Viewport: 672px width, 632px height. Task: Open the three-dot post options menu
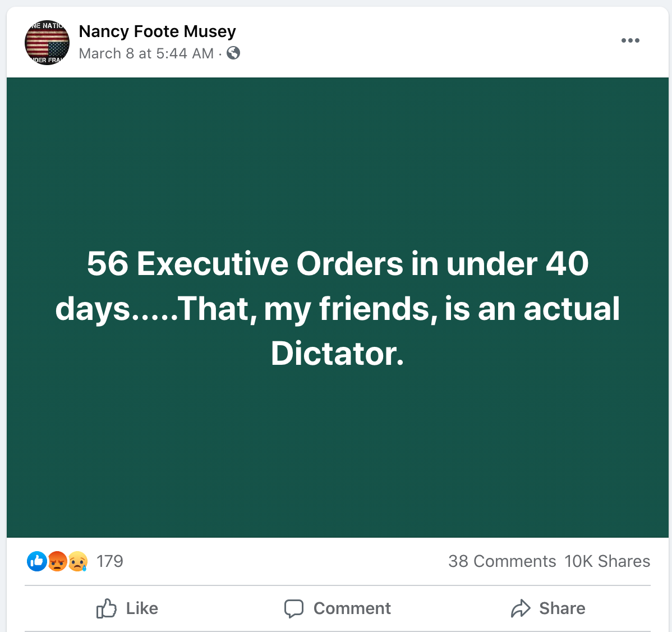pyautogui.click(x=630, y=40)
